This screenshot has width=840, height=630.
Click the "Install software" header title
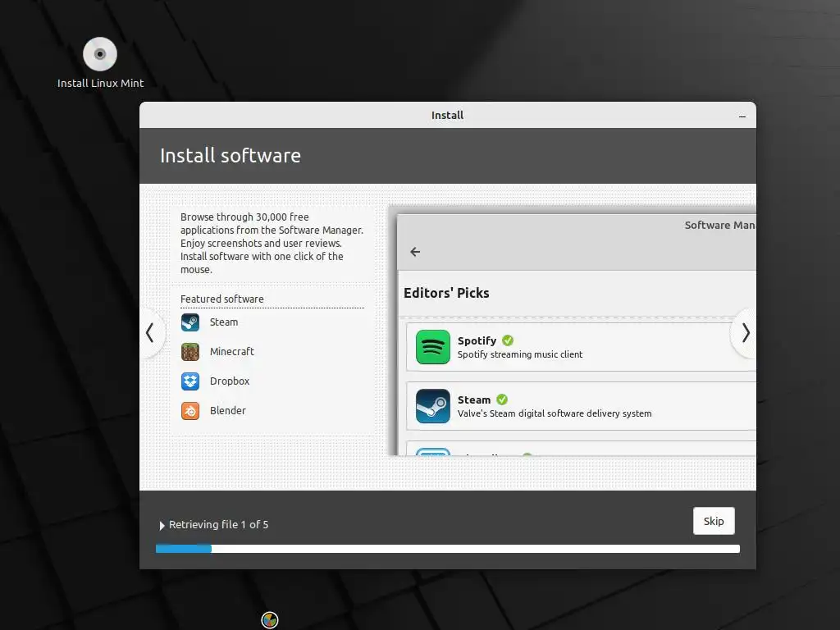(231, 155)
